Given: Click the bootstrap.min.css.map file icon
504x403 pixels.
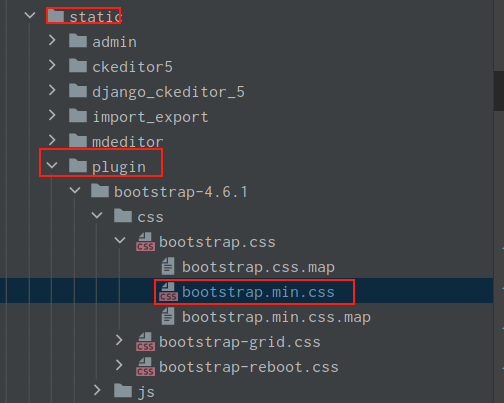Looking at the screenshot, I should coord(168,316).
